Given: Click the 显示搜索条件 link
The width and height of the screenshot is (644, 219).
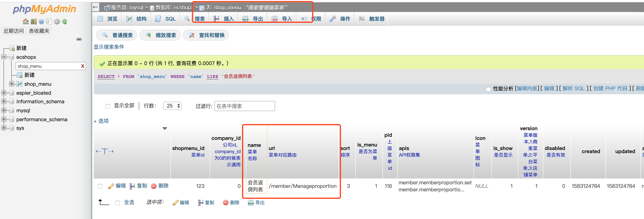Looking at the screenshot, I should tap(109, 47).
